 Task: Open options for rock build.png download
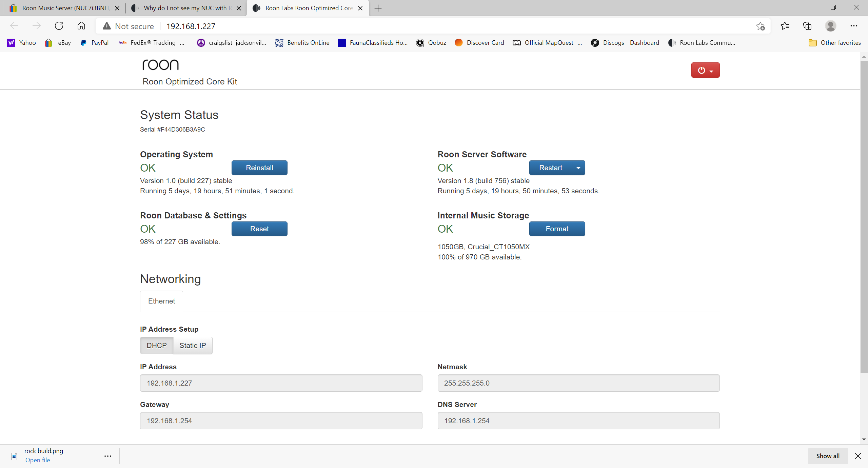(108, 456)
